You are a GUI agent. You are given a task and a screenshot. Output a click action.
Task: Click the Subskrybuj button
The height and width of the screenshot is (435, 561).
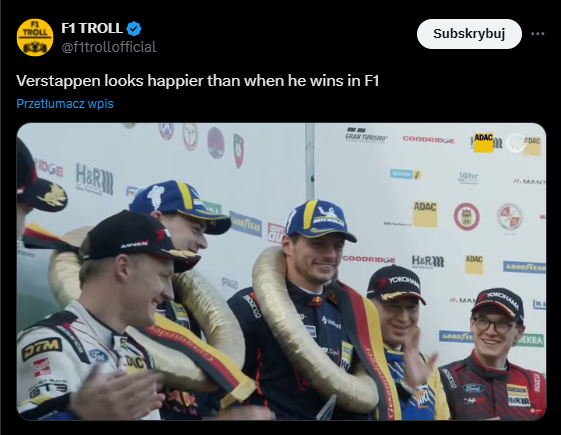(469, 34)
